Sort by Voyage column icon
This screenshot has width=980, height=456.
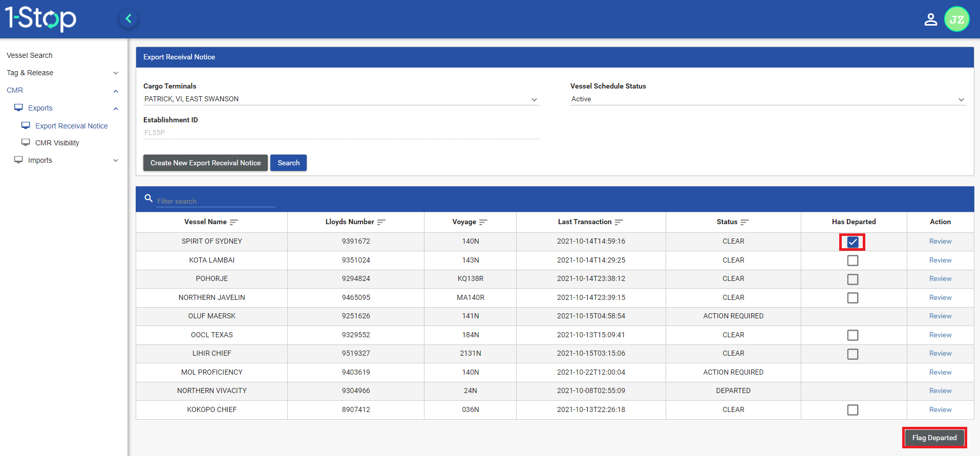coord(483,222)
